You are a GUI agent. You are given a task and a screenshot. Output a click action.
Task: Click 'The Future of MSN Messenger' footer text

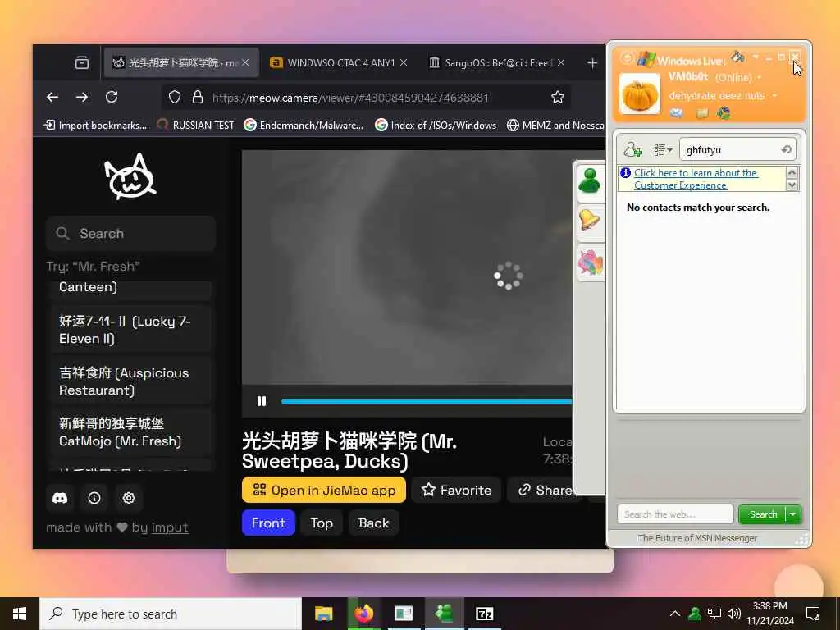(x=697, y=538)
